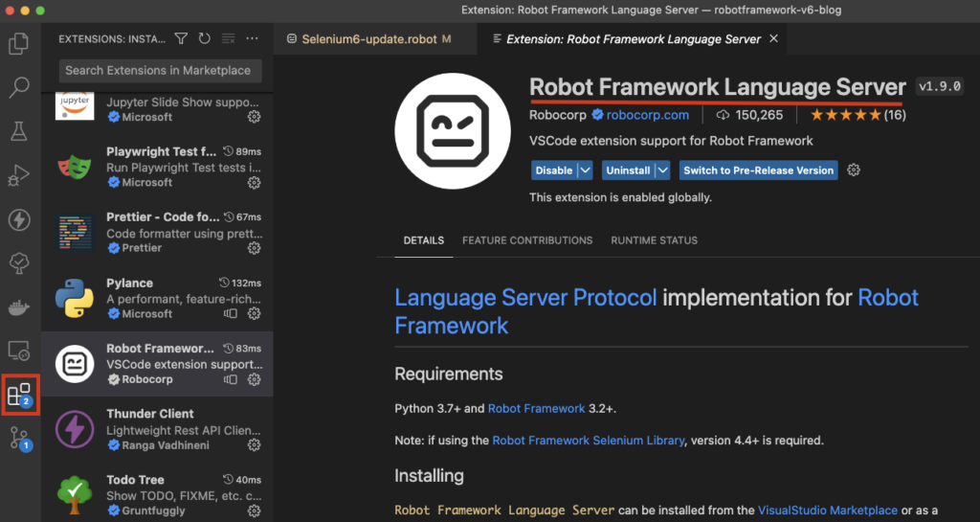This screenshot has width=980, height=522.
Task: Select Todo Tree extension in list
Action: coord(158,492)
